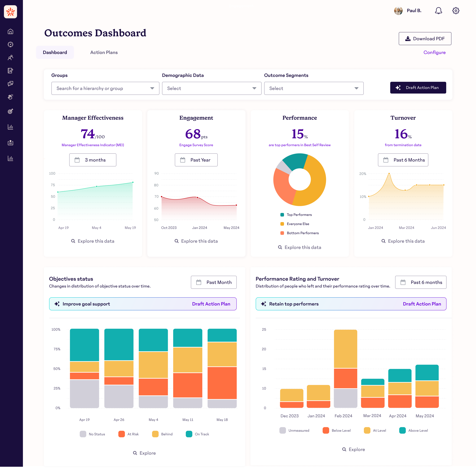Open the high-five recognition hand icon
This screenshot has width=476, height=470.
[10, 97]
